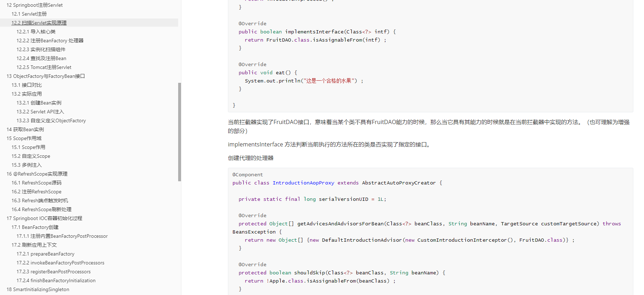Click the FruitDAO.class.isAssignableFrom(intf) return line

(x=316, y=40)
